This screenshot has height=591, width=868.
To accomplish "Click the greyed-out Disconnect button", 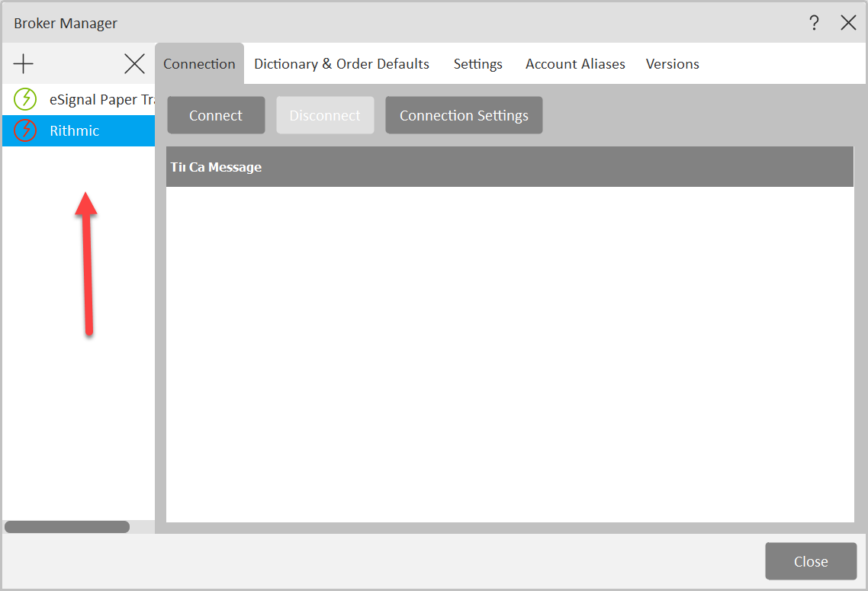I will [x=325, y=115].
